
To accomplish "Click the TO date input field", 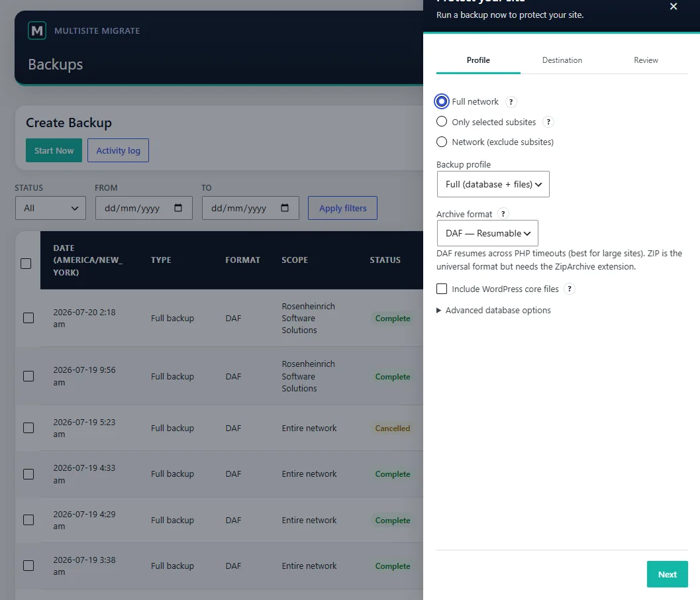I will [x=250, y=208].
